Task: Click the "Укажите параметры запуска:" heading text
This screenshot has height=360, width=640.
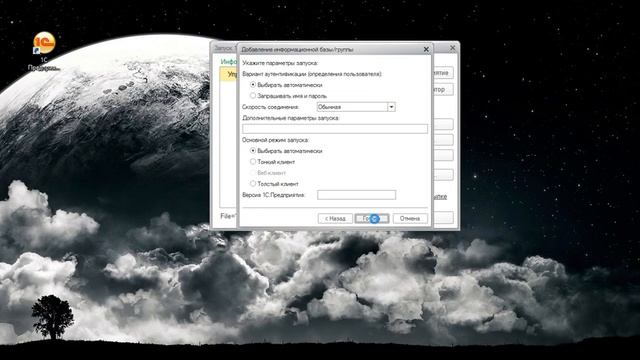Action: [x=280, y=63]
